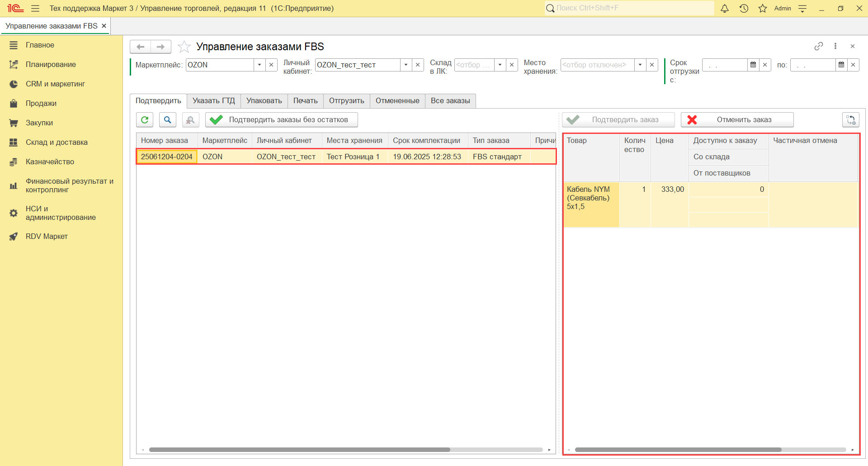Click the orders table horizontal scrollbar
Screen dimensions: 868x466
[299, 450]
